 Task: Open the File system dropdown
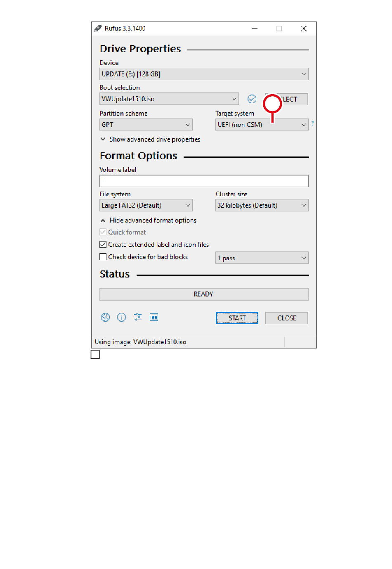point(146,205)
